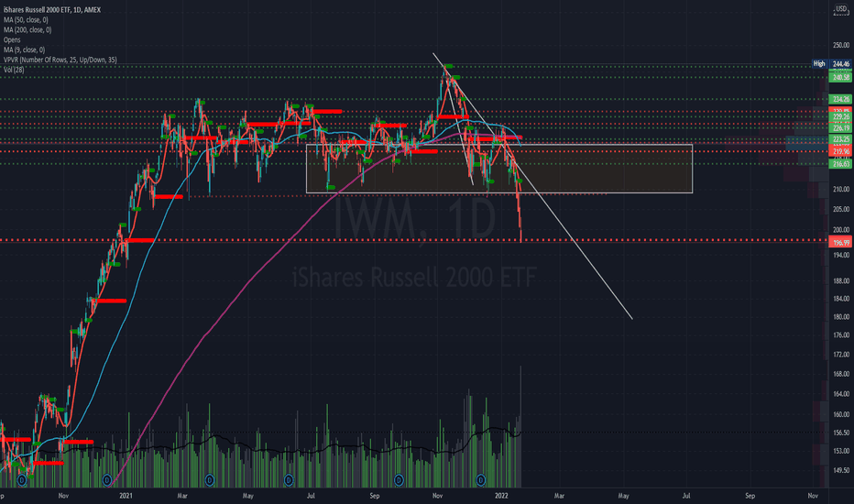Select the Vol (28) indicator legend

(x=14, y=70)
